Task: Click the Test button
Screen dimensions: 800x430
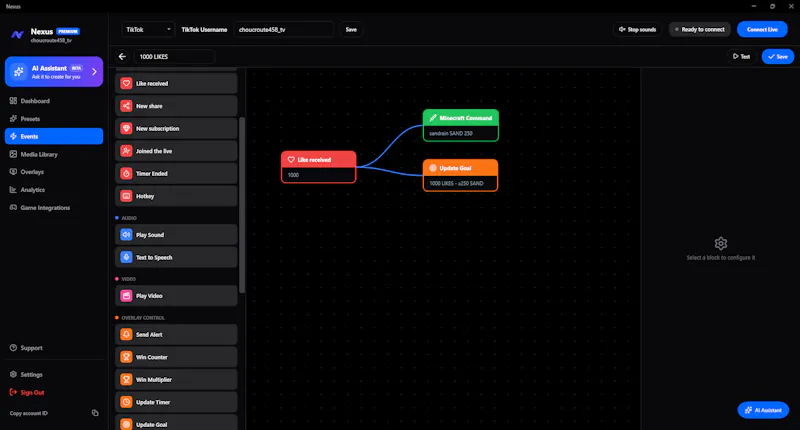Action: click(x=741, y=57)
